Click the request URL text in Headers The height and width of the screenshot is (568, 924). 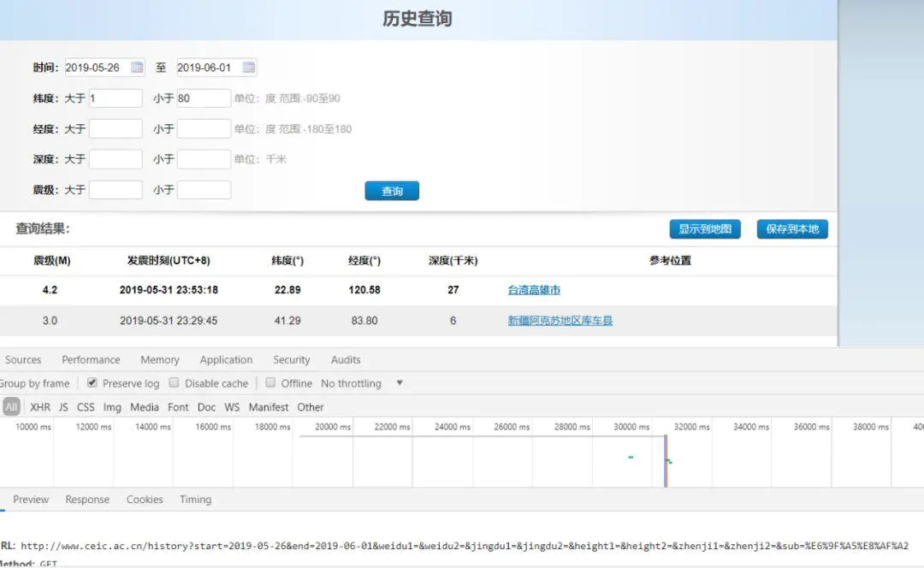pyautogui.click(x=465, y=546)
